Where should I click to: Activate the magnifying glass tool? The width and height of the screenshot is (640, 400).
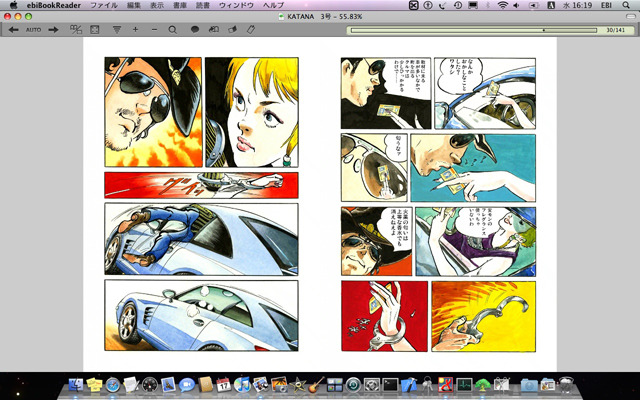point(173,30)
